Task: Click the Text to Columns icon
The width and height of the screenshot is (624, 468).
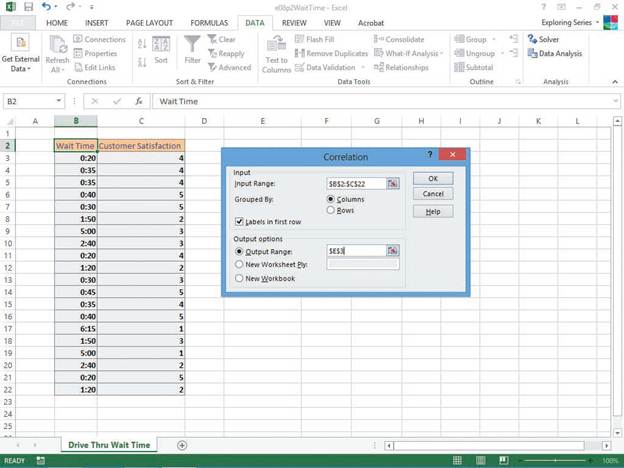Action: point(276,46)
